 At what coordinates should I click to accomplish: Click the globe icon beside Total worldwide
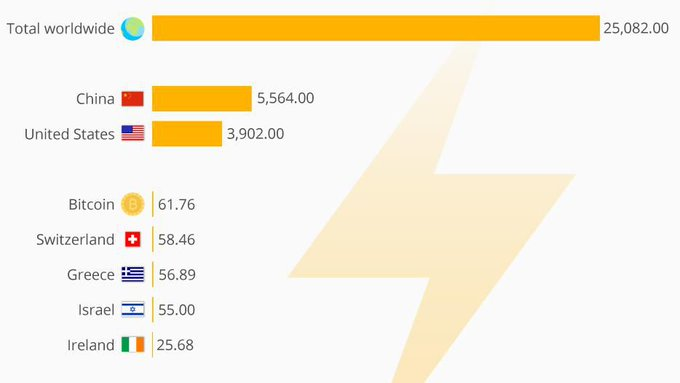(x=133, y=29)
